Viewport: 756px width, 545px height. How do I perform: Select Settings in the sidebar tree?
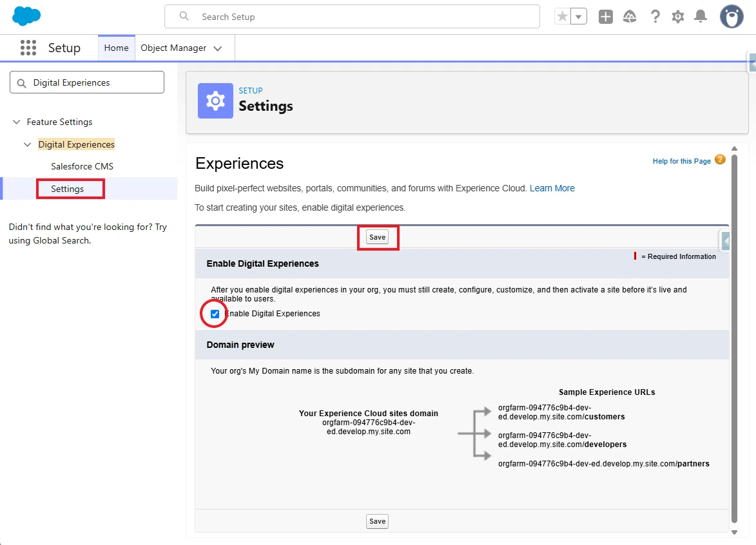68,189
